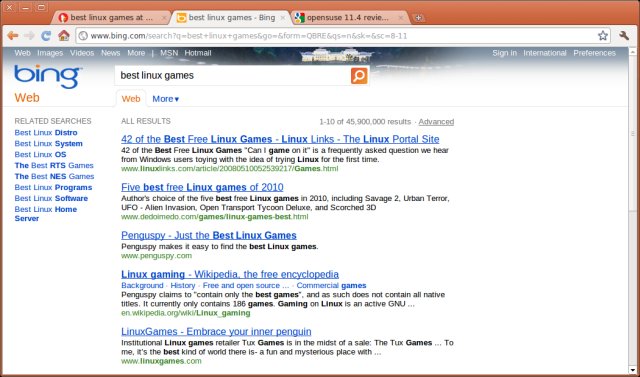Image resolution: width=640 pixels, height=377 pixels.
Task: Select related search 'Best Linux Software'
Action: (x=51, y=199)
